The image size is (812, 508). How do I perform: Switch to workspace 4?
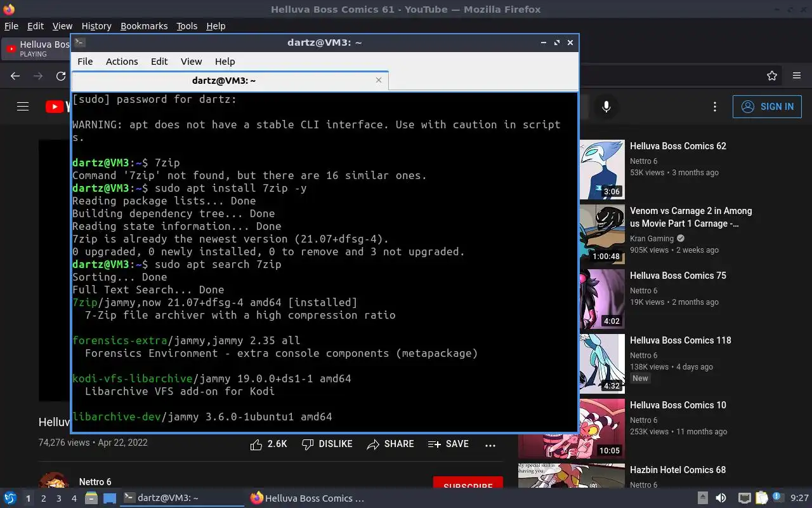[x=74, y=498]
